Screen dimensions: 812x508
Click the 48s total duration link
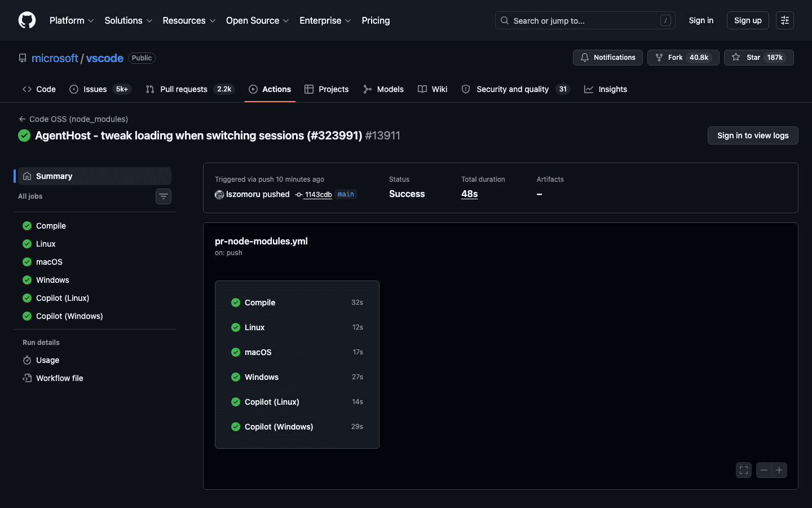469,194
